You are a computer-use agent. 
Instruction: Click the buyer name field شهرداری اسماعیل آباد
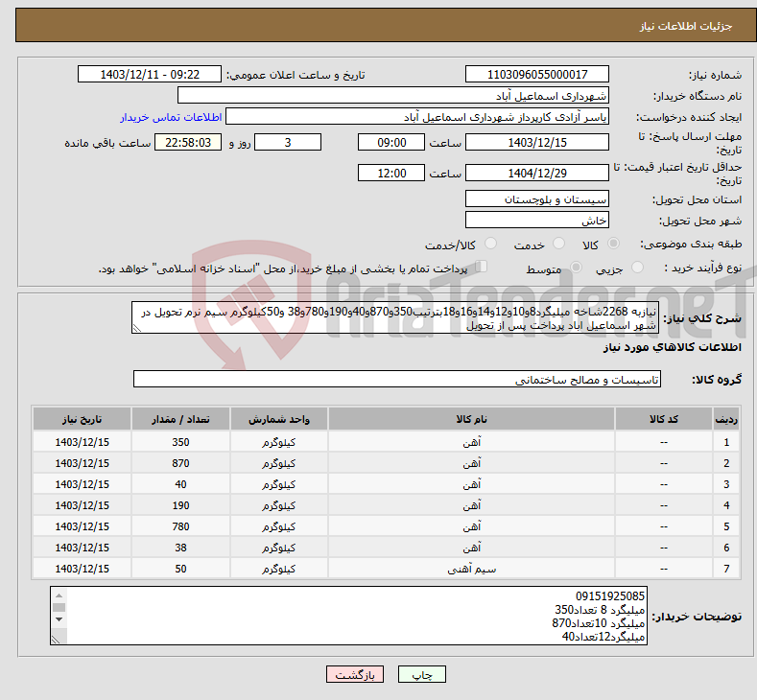tap(393, 96)
